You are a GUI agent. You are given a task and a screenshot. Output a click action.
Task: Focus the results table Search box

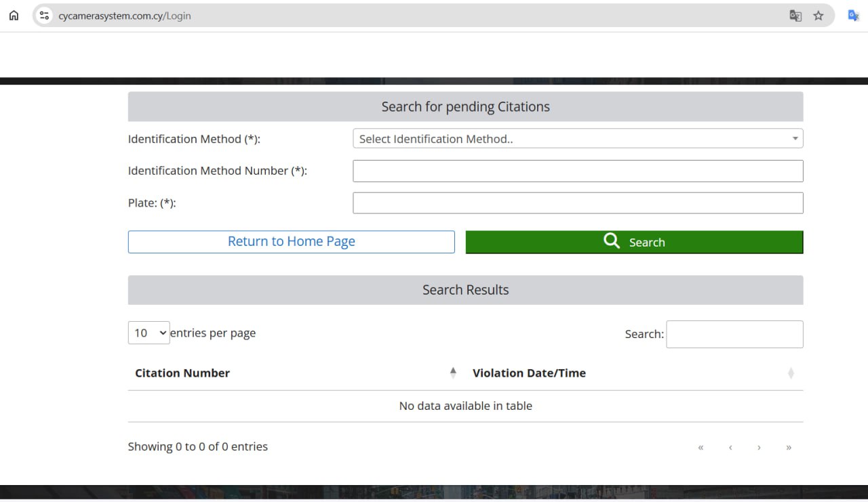point(734,334)
